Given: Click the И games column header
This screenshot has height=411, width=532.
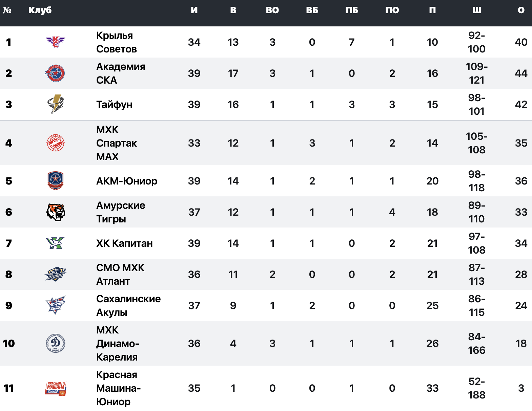Looking at the screenshot, I should pyautogui.click(x=194, y=10).
